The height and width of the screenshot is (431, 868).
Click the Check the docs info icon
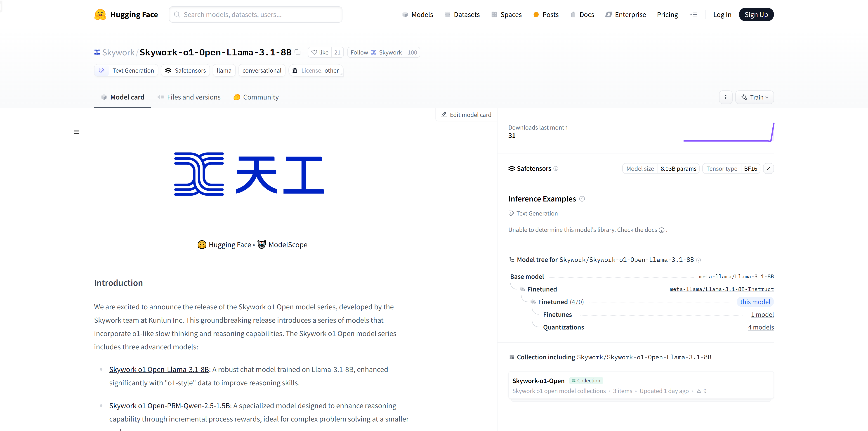tap(661, 230)
